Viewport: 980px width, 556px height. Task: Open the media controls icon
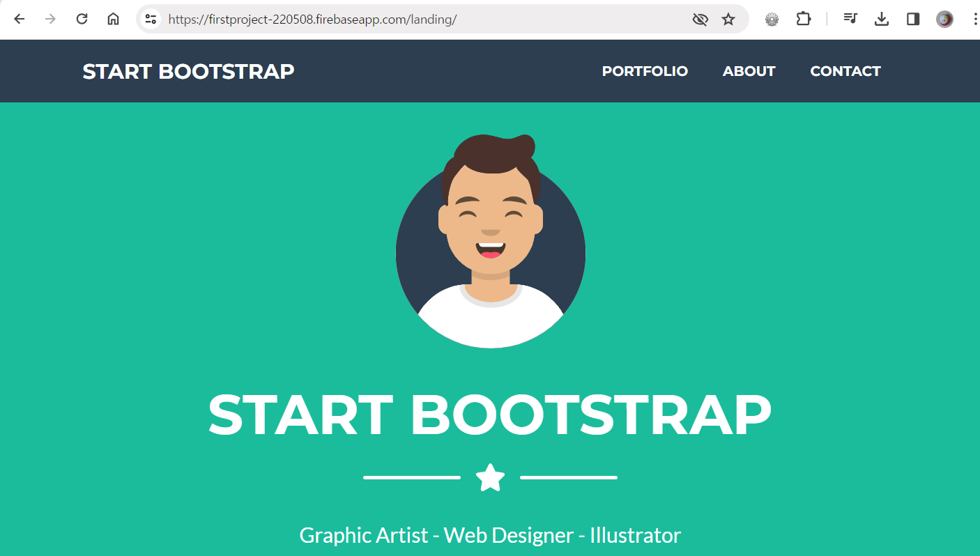click(x=850, y=19)
